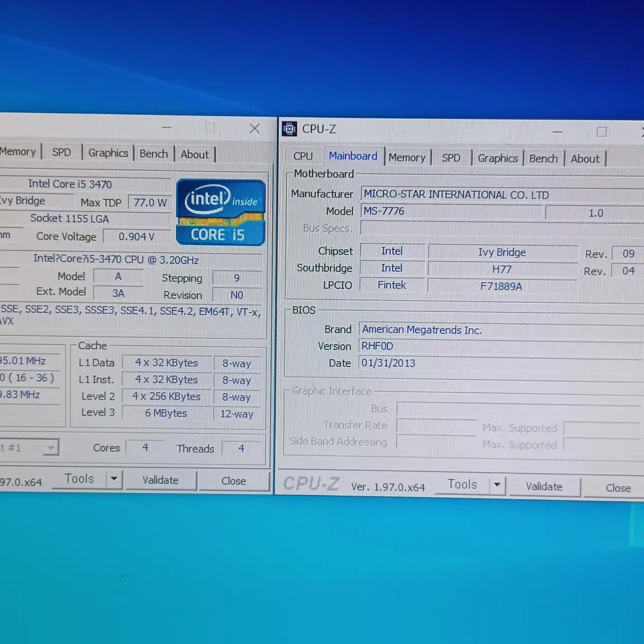Open the About tab in the right window
The image size is (644, 644).
(x=585, y=159)
